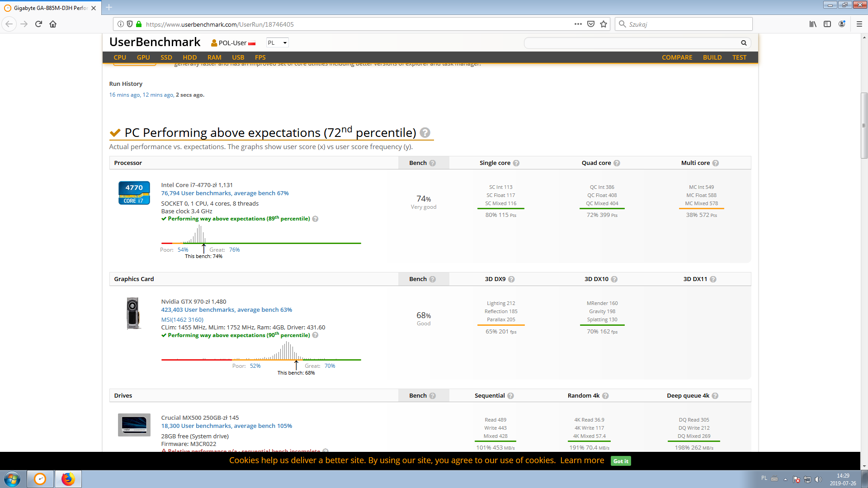This screenshot has height=488, width=868.
Task: Click the page vertical scrollbar thumb
Action: 864,126
